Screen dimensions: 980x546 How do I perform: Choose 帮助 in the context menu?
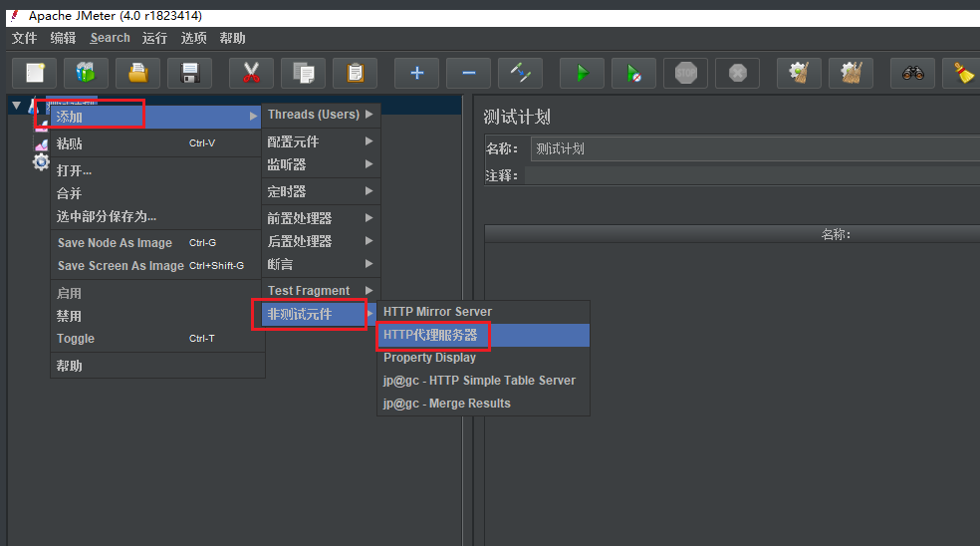(x=157, y=366)
